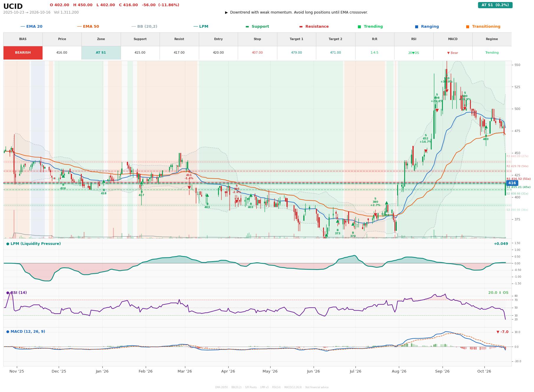Click the AT S1 zone cell
This screenshot has width=534, height=392.
coord(101,53)
